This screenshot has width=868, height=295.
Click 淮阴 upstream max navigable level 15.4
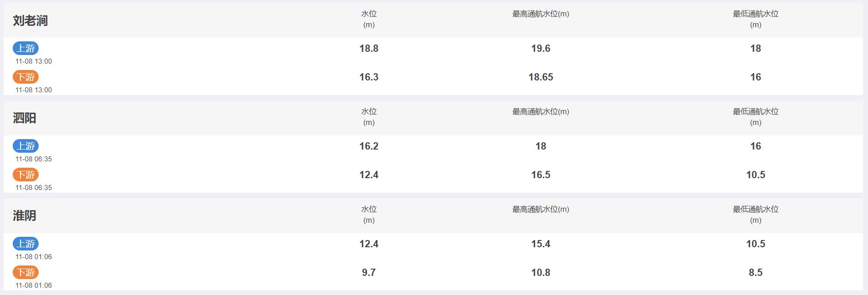pyautogui.click(x=541, y=244)
